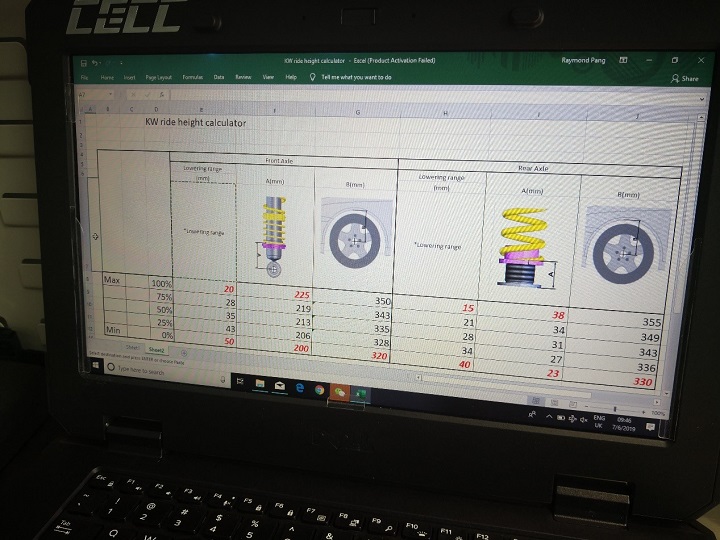Open the Data ribbon tab
Screen dimensions: 720x540
tap(219, 77)
